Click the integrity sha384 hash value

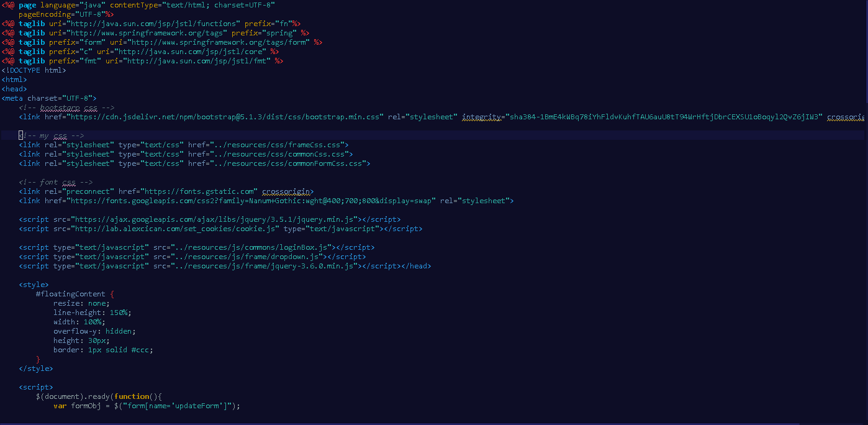pyautogui.click(x=664, y=117)
